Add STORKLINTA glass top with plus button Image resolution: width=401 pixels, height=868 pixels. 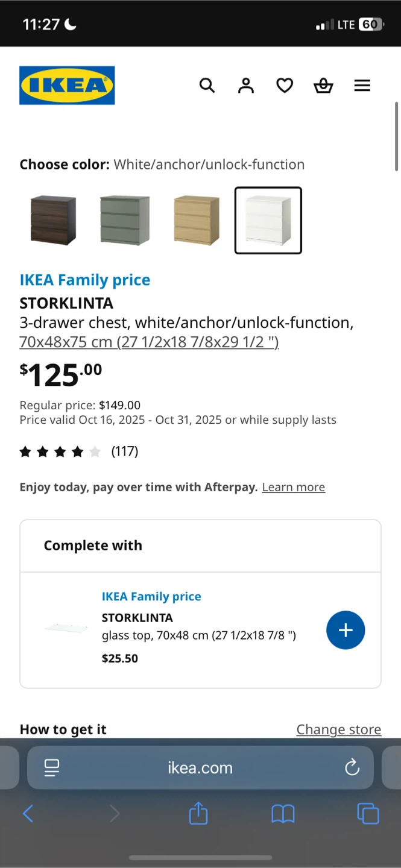pyautogui.click(x=346, y=630)
